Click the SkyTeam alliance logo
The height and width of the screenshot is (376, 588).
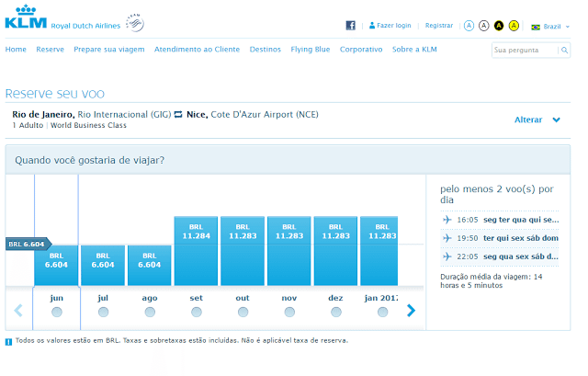tap(135, 23)
